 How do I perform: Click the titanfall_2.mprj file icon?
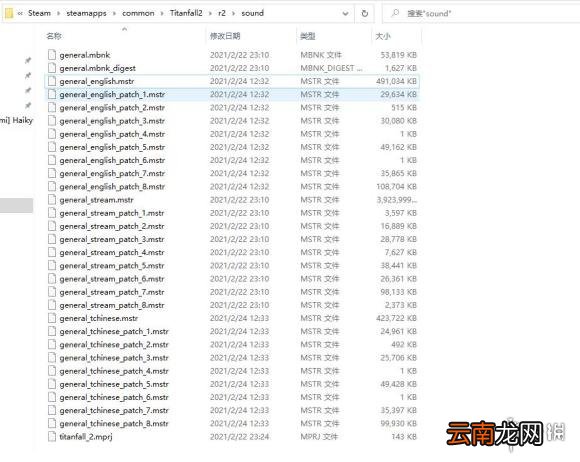click(52, 436)
